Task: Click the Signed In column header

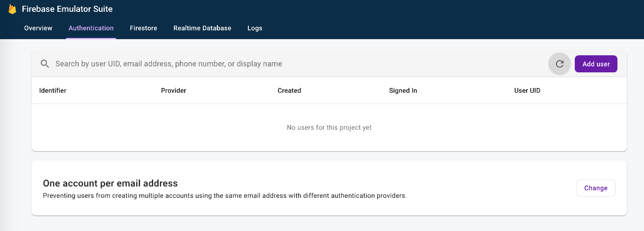Action: 403,91
